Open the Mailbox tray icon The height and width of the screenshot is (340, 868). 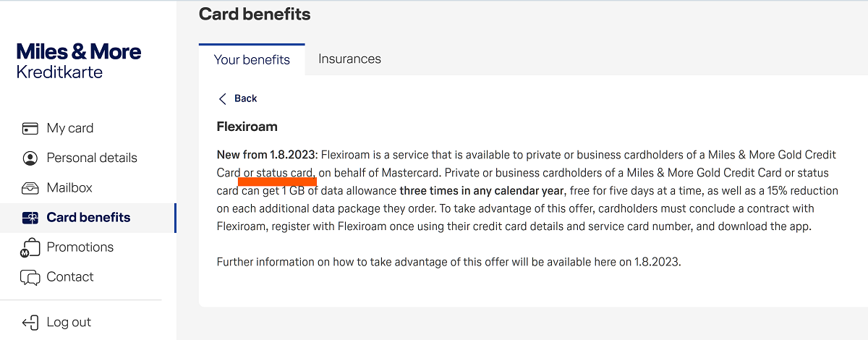30,188
